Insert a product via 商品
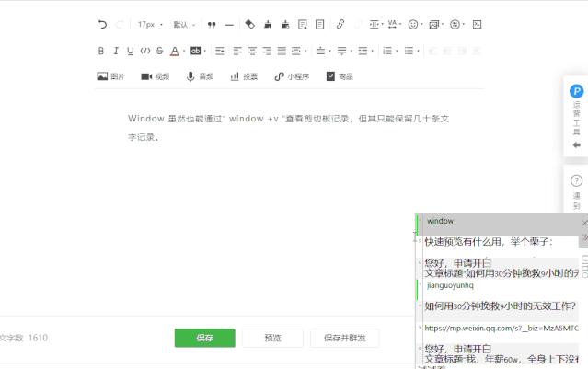The height and width of the screenshot is (369, 588). pos(340,77)
